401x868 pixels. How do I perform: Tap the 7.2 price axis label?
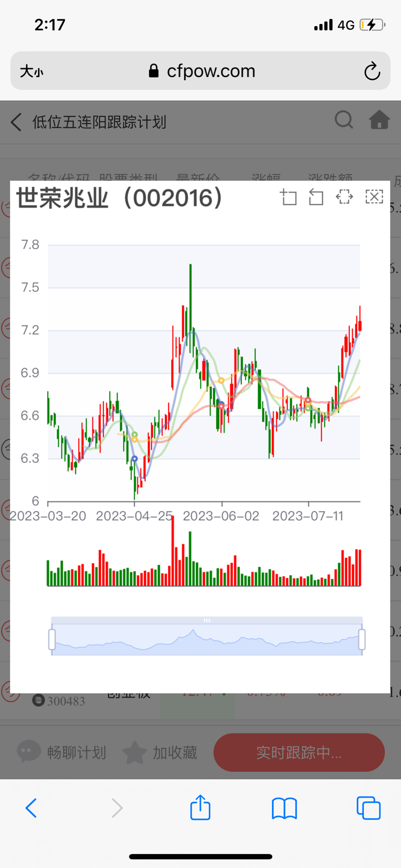pyautogui.click(x=30, y=330)
